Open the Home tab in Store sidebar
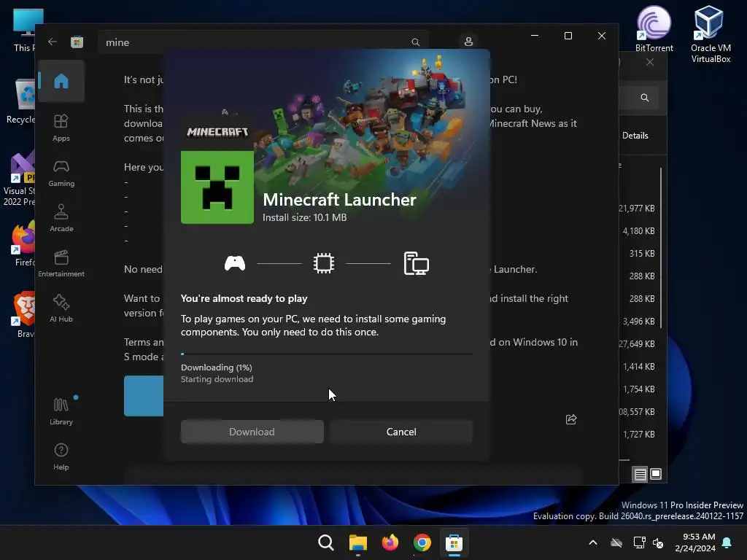Image resolution: width=747 pixels, height=560 pixels. point(61,81)
